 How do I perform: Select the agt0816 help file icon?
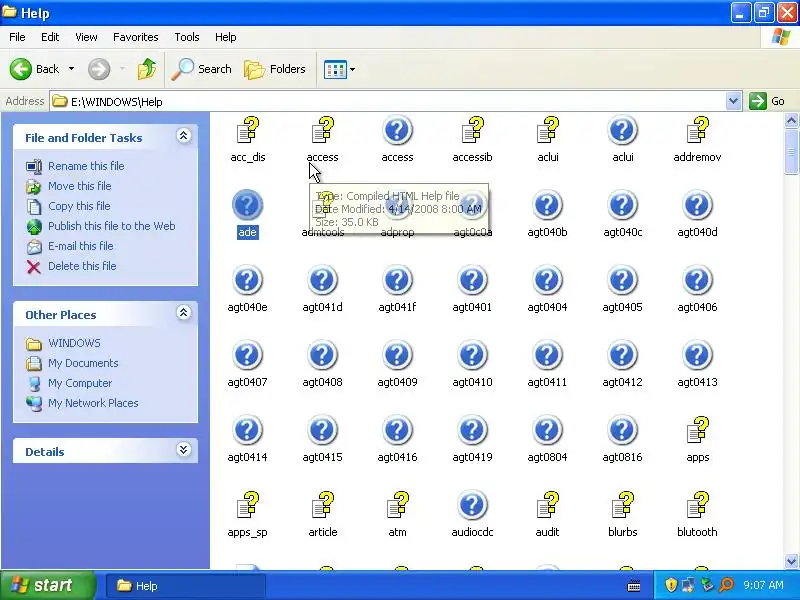click(x=622, y=430)
